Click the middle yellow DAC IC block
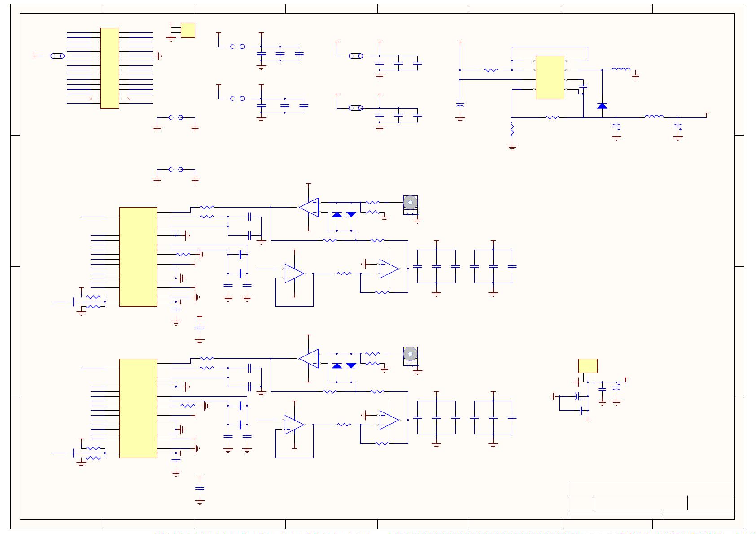The height and width of the screenshot is (534, 756). [x=138, y=256]
